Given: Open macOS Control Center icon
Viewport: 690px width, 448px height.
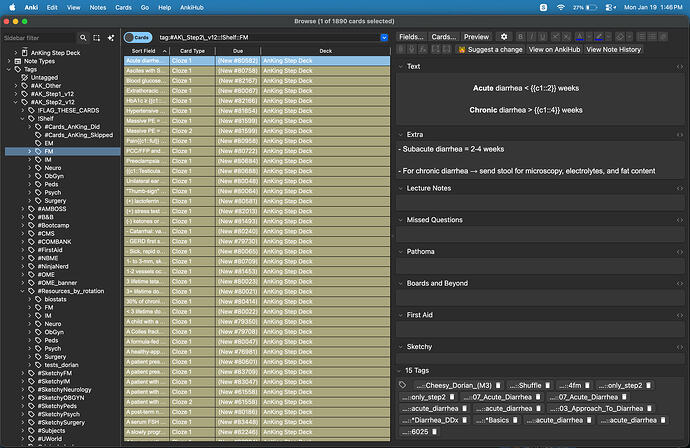Looking at the screenshot, I should click(x=610, y=7).
